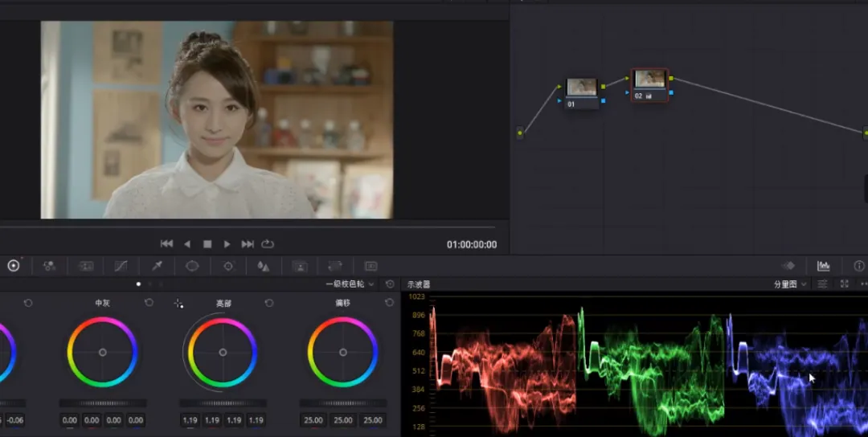
Task: Open the waveform scope settings
Action: [823, 284]
